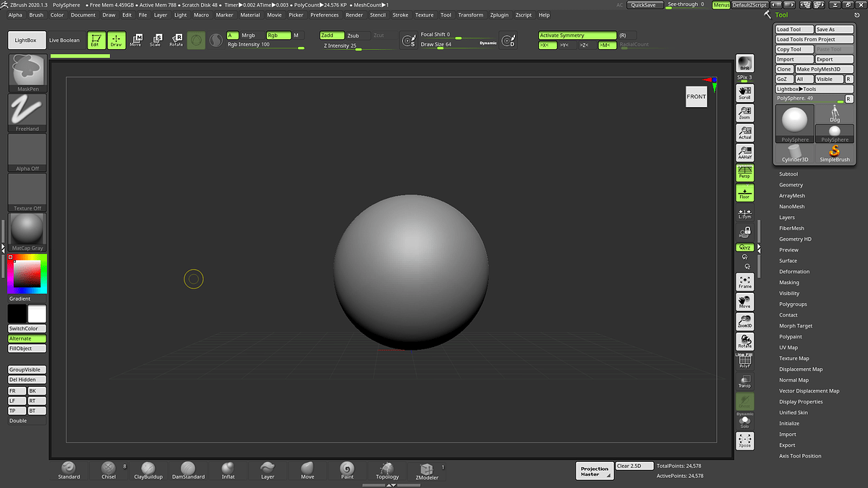Select the Inflat brush

(228, 471)
